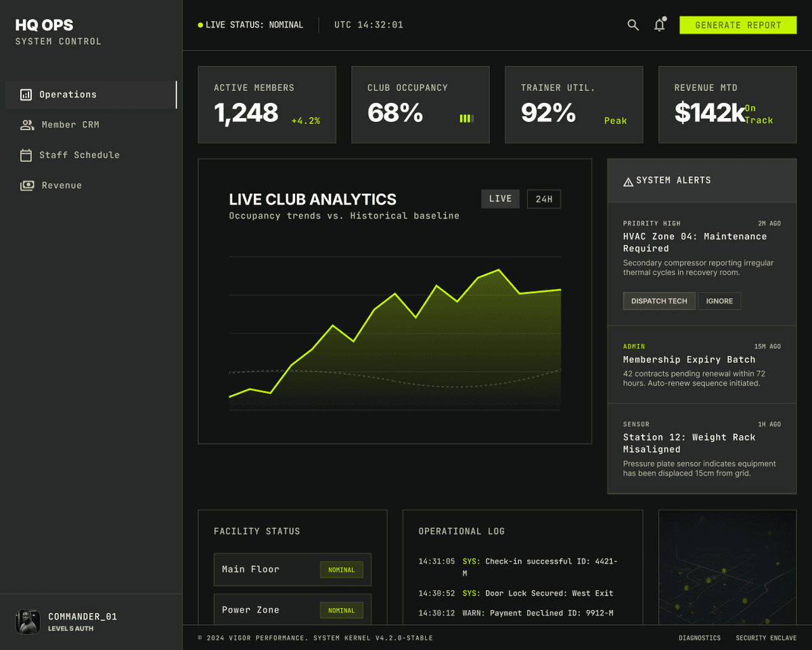Click the Member CRM people icon
Viewport: 812px width, 650px height.
(27, 125)
